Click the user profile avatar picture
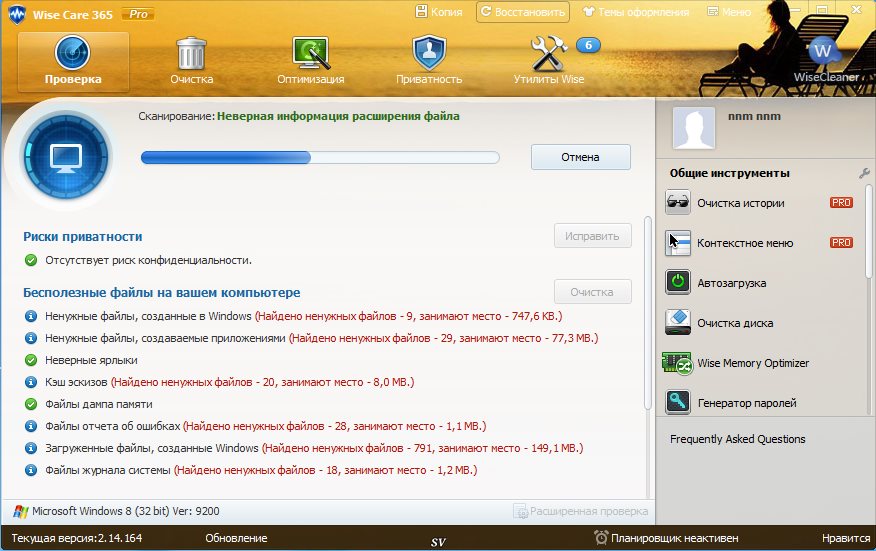876x551 pixels. [x=693, y=128]
